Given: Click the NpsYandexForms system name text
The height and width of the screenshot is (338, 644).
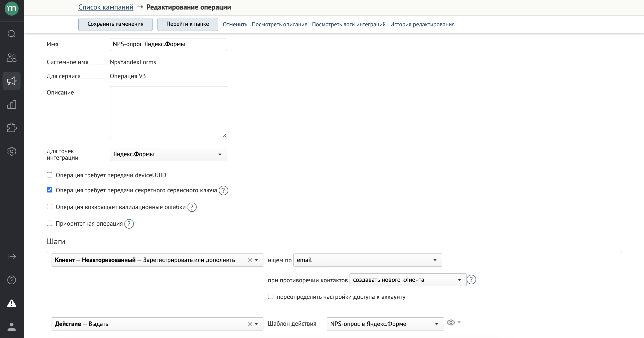Looking at the screenshot, I should click(133, 62).
